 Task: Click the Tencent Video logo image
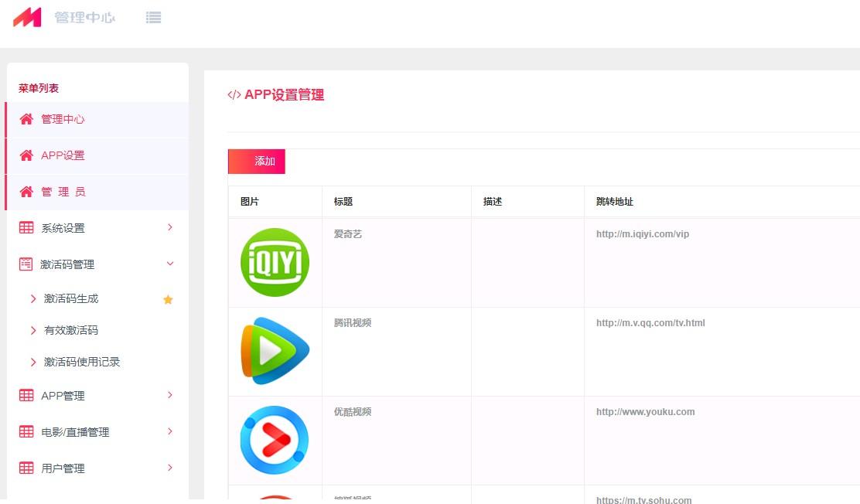coord(275,352)
